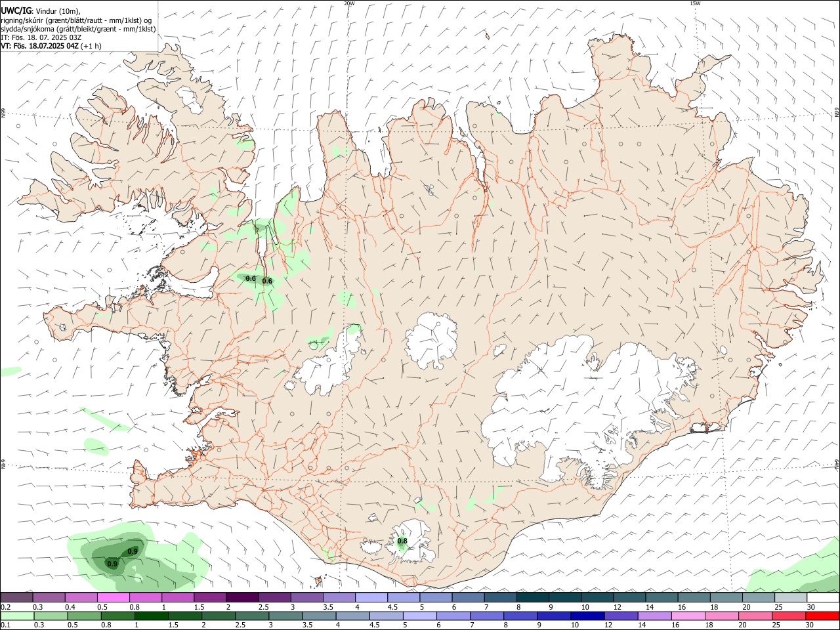Select the lower-row swatch starting at 4.5
This screenshot has width=840, height=630.
[386, 616]
